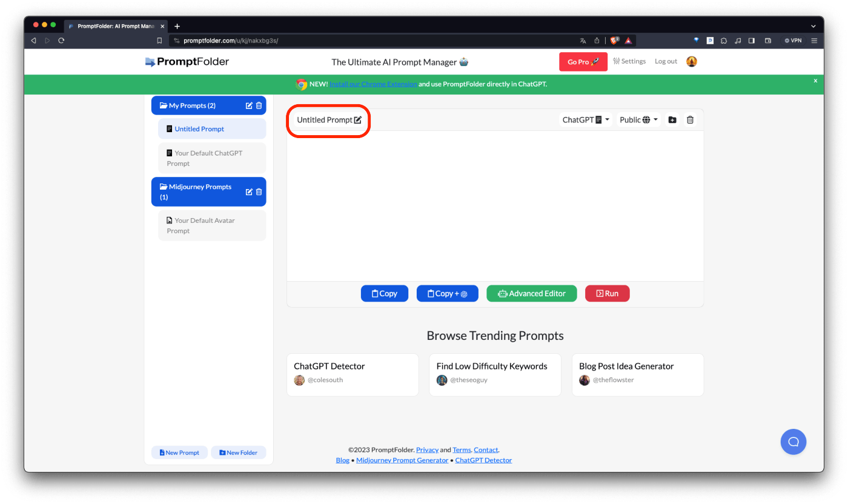848x504 pixels.
Task: Open Your Default Avatar Prompt
Action: [x=212, y=225]
